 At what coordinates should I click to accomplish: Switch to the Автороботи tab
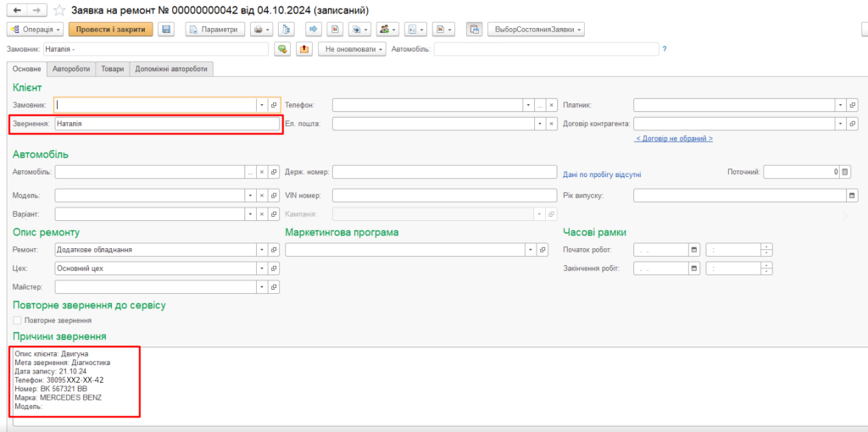(x=70, y=69)
